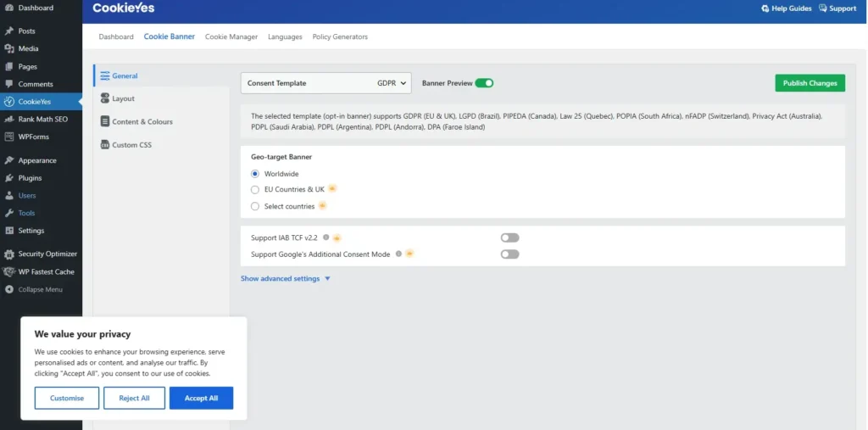Click Customise in the cookie banner

[67, 398]
